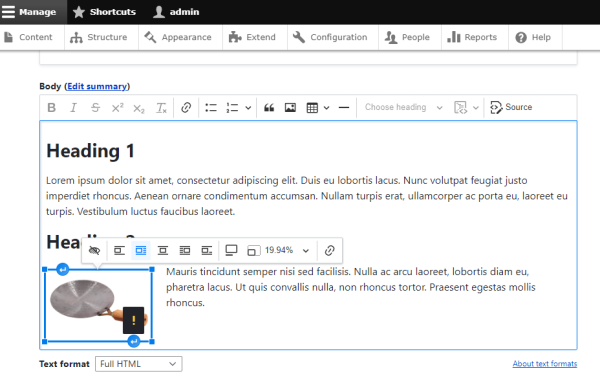Set image inline aligned right style
Viewport: 600px width, 378px height.
207,251
